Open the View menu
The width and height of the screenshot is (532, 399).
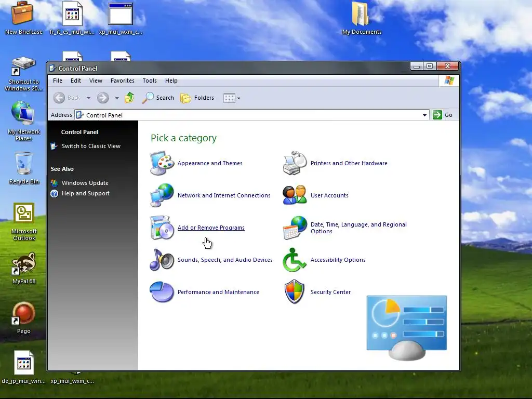[x=96, y=81]
